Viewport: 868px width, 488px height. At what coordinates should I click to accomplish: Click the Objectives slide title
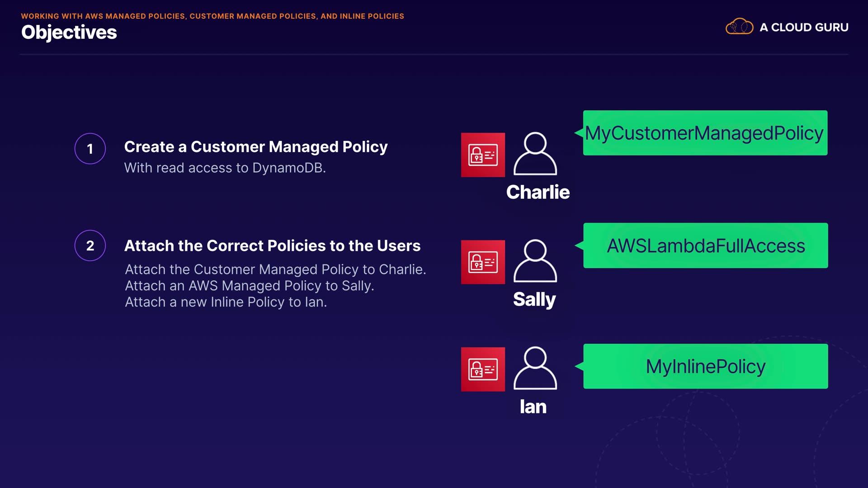[69, 32]
